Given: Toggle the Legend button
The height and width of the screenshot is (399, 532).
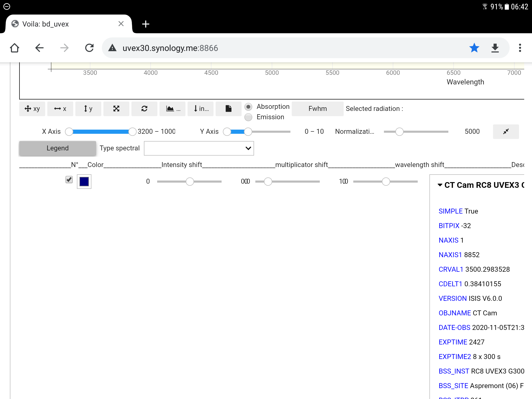Looking at the screenshot, I should (x=58, y=148).
